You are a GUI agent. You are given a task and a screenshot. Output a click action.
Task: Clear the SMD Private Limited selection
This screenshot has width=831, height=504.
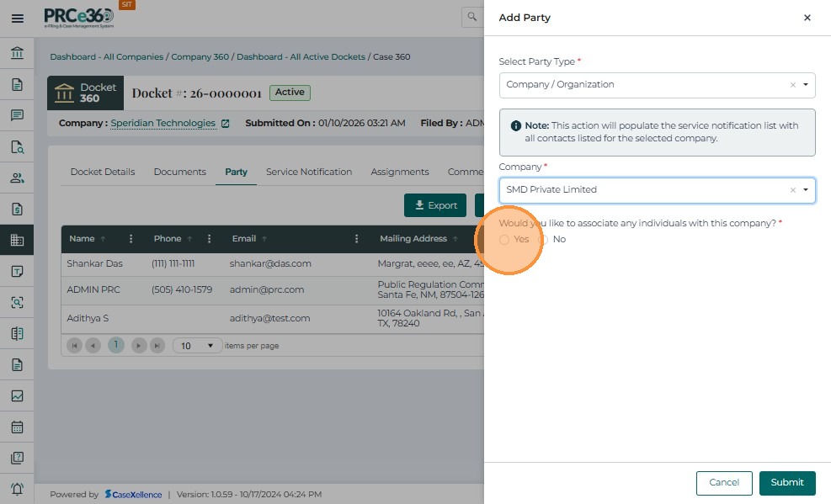792,190
